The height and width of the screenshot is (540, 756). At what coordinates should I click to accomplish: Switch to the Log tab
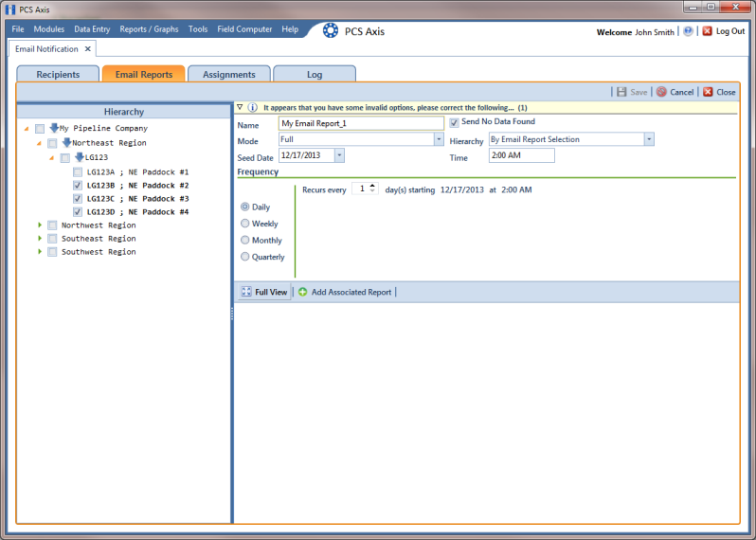(x=315, y=74)
